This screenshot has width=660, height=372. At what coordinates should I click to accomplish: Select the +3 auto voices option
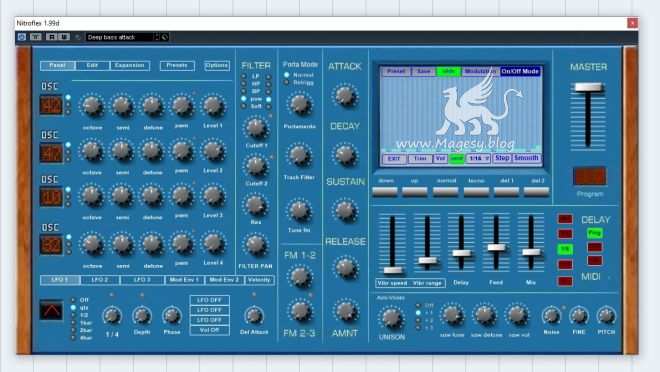(418, 328)
